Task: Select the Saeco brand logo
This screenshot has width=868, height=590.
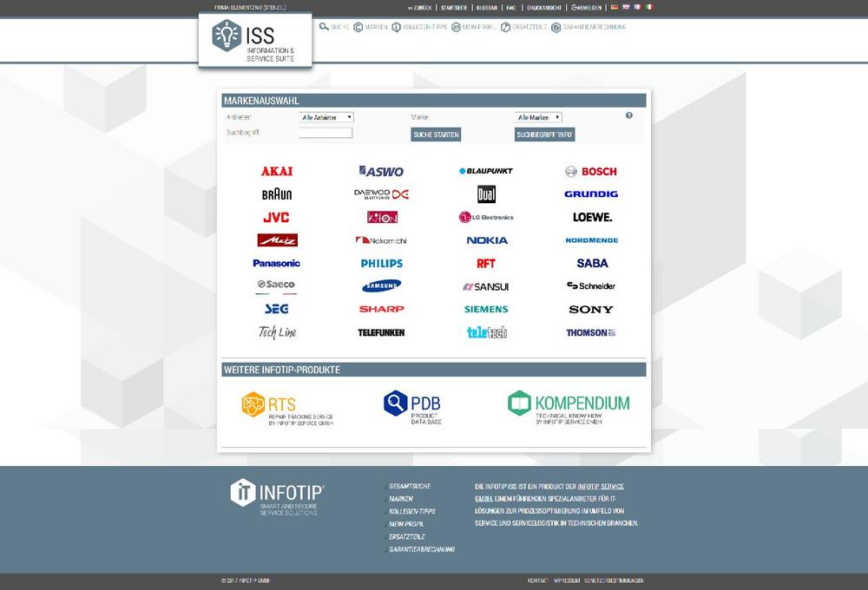Action: pyautogui.click(x=276, y=285)
